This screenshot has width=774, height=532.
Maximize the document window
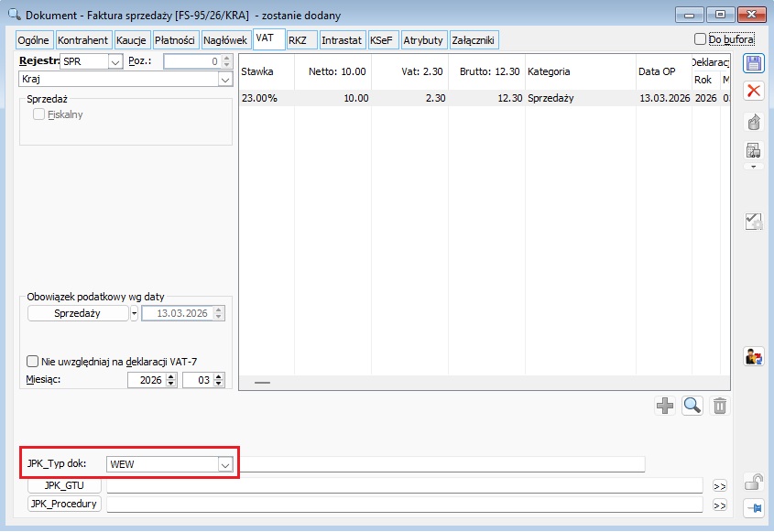pyautogui.click(x=720, y=15)
